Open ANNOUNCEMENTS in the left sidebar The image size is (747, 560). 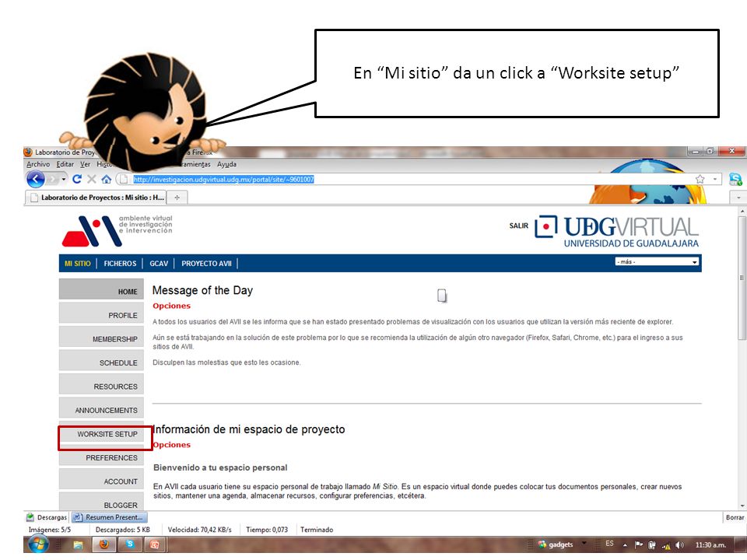[x=101, y=408]
